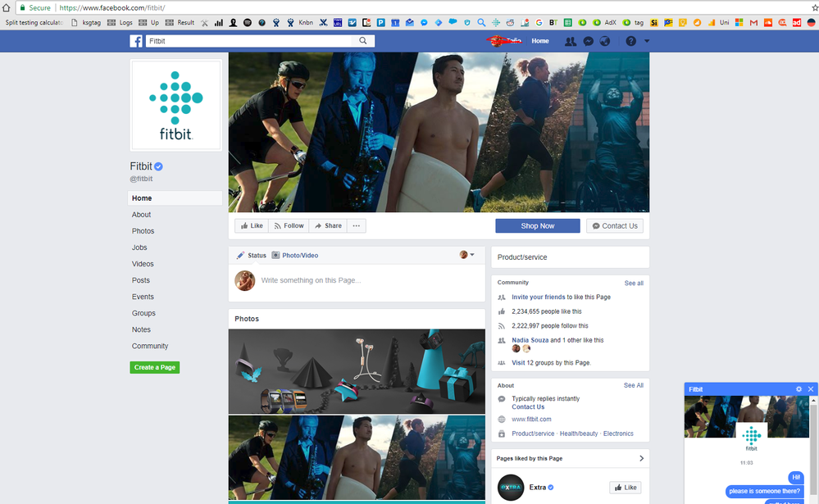
Task: Open Jobs in the page sidebar
Action: (x=139, y=247)
